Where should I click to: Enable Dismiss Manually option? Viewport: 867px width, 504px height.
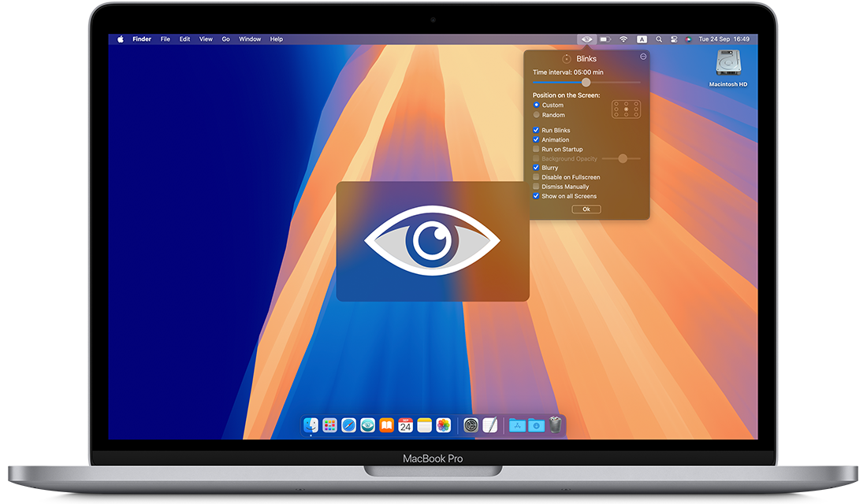click(x=537, y=187)
